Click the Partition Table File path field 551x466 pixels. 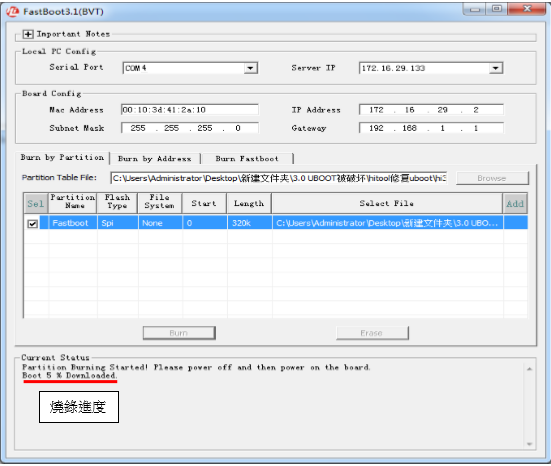click(x=279, y=178)
